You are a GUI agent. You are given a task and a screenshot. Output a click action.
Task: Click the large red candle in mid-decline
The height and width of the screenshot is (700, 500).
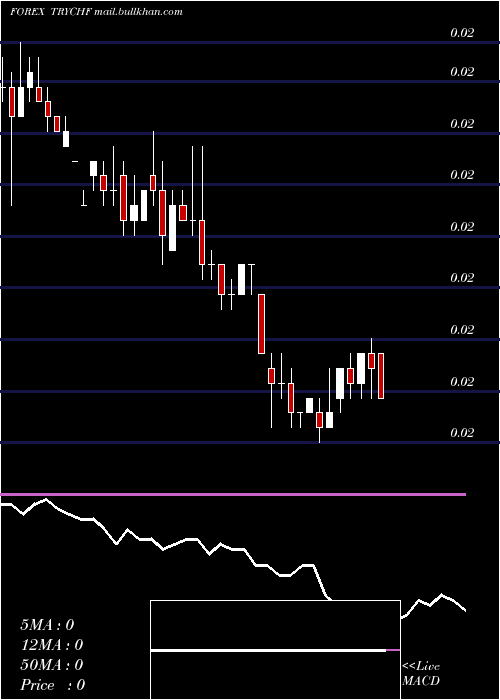coord(262,324)
